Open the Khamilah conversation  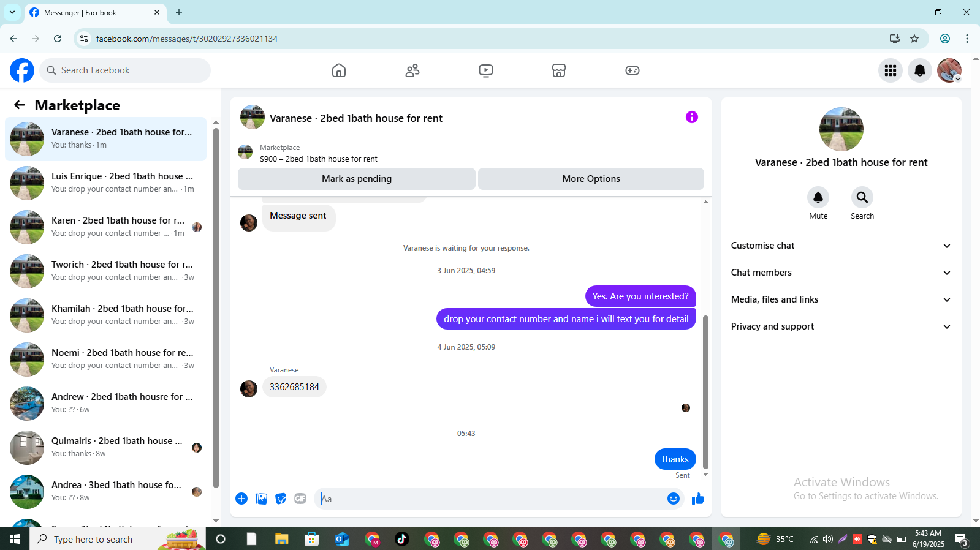105,315
